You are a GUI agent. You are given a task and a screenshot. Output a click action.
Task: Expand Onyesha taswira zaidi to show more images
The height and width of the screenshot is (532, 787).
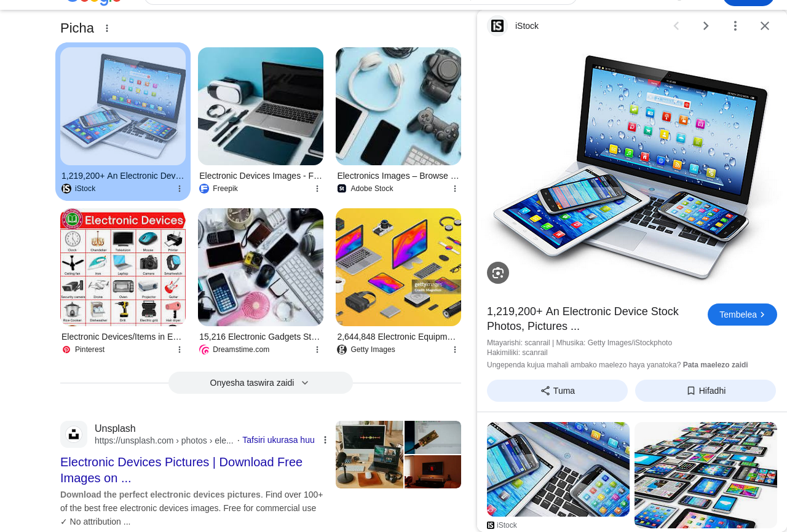tap(261, 383)
